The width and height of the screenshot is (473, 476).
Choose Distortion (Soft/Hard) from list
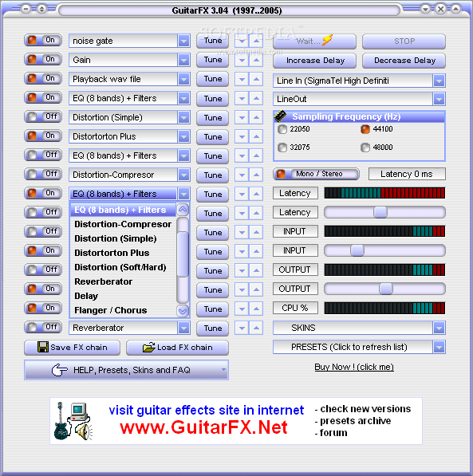(123, 267)
